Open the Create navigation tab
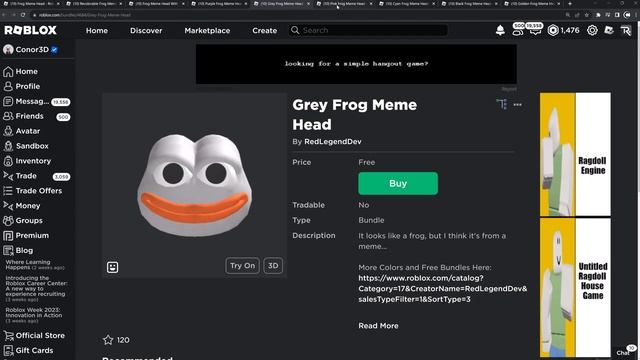 (x=264, y=31)
